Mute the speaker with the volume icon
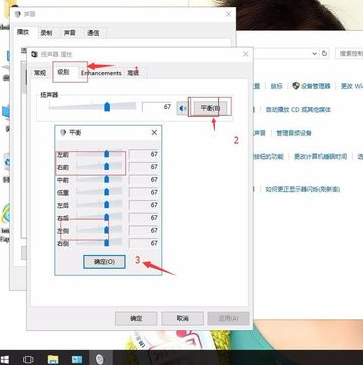363x367 pixels. coord(182,108)
